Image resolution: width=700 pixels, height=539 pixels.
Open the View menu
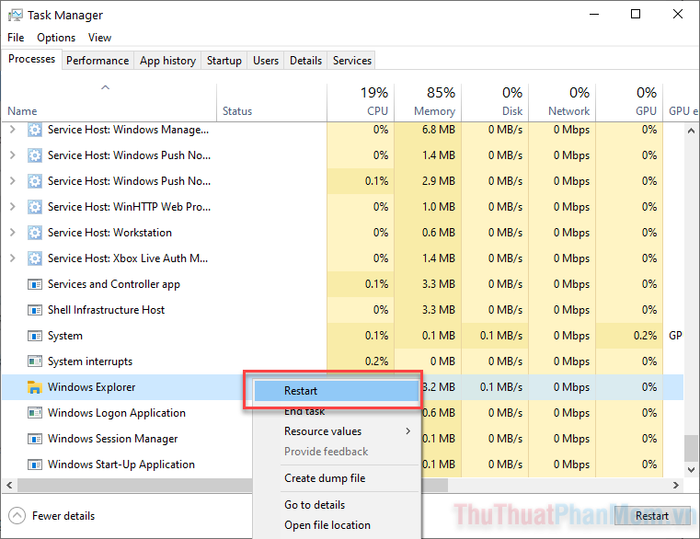pos(100,38)
